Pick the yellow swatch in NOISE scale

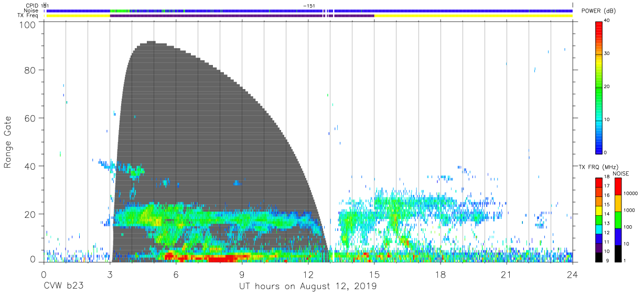[x=618, y=203]
